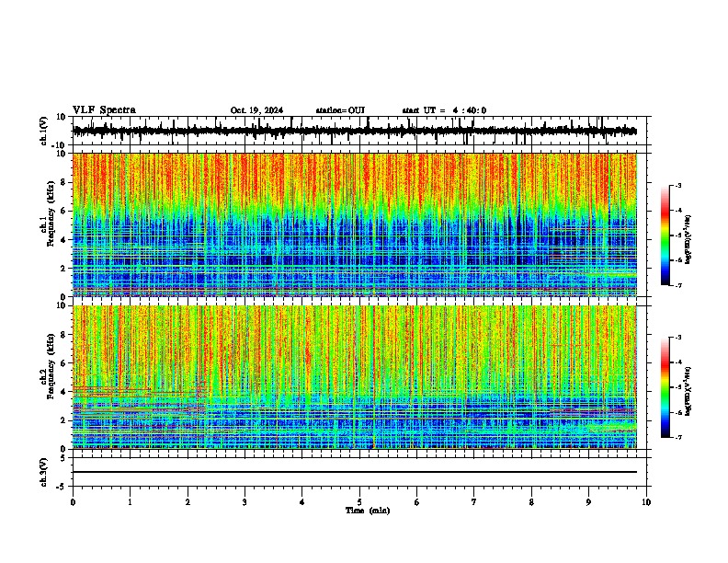The image size is (728, 563).
Task: Click the flat ch.3 voltage trace
Action: (355, 472)
